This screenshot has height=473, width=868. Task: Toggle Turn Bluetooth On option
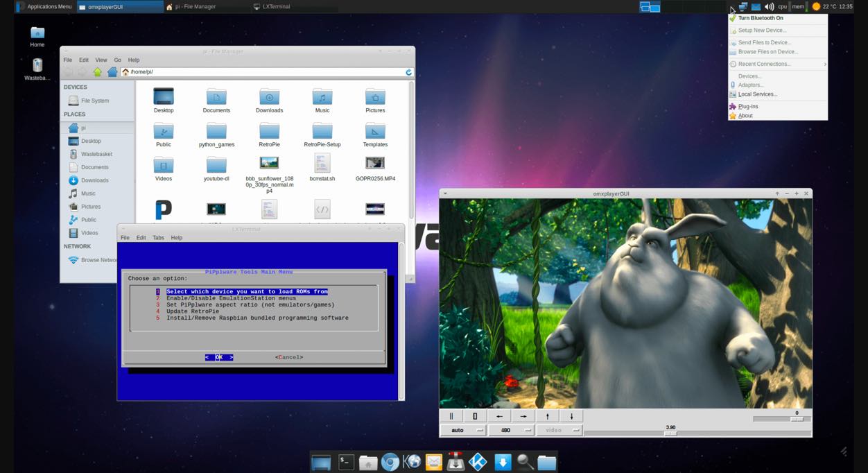(761, 18)
